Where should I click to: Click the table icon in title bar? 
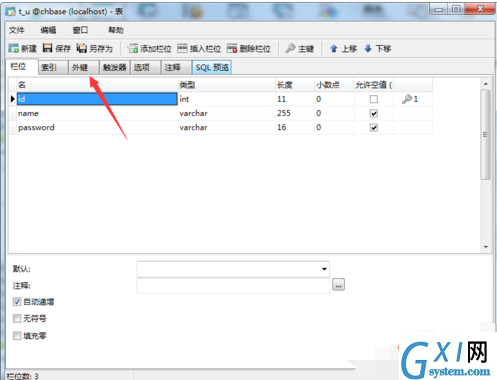[10, 12]
